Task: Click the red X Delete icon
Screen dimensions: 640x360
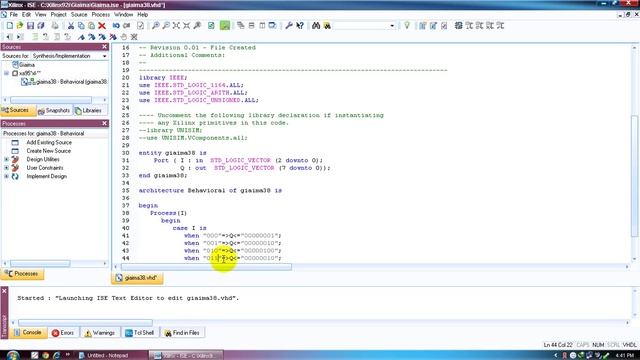Action: pyautogui.click(x=102, y=26)
